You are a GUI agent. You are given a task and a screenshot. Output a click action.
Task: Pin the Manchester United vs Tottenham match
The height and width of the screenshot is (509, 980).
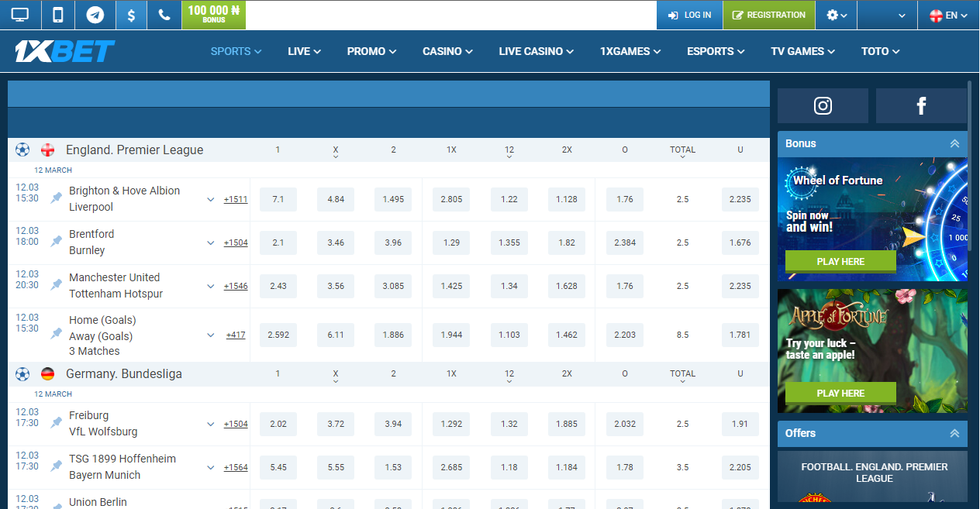pyautogui.click(x=54, y=285)
